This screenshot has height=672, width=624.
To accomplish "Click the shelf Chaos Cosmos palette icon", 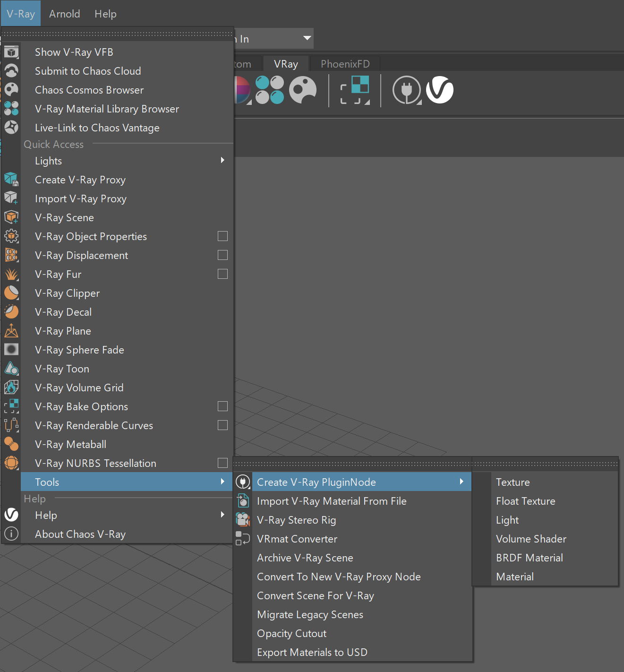I will [x=303, y=90].
